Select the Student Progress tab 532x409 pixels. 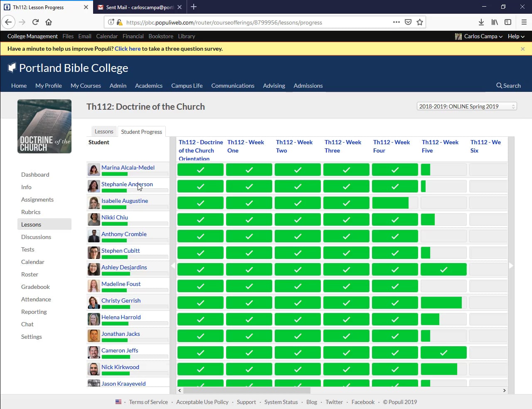[x=141, y=132]
